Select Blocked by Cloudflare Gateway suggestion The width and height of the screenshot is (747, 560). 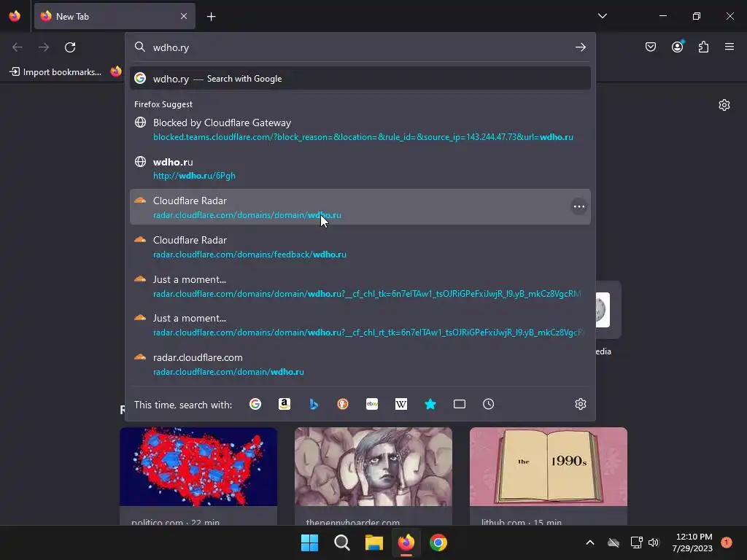coord(360,130)
